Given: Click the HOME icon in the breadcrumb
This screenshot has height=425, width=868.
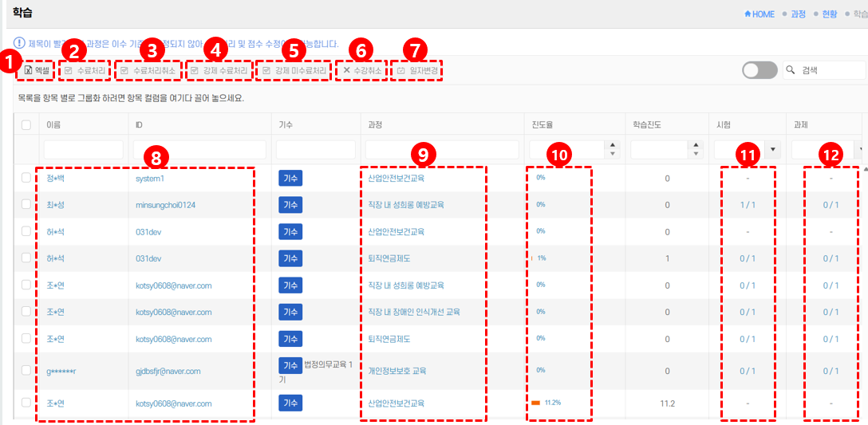Looking at the screenshot, I should point(748,14).
